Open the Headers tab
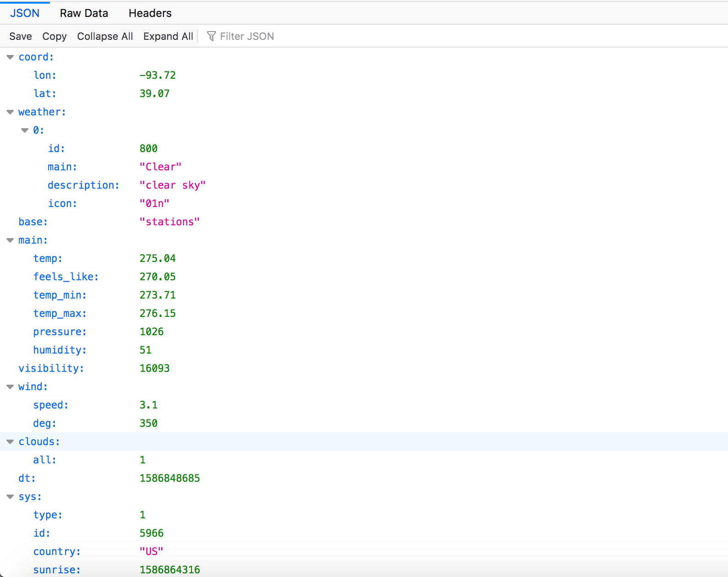Image resolution: width=728 pixels, height=577 pixels. (x=150, y=13)
